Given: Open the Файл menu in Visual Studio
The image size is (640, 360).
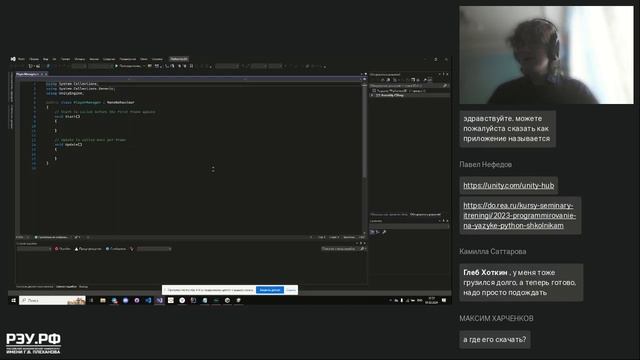Looking at the screenshot, I should (x=21, y=59).
